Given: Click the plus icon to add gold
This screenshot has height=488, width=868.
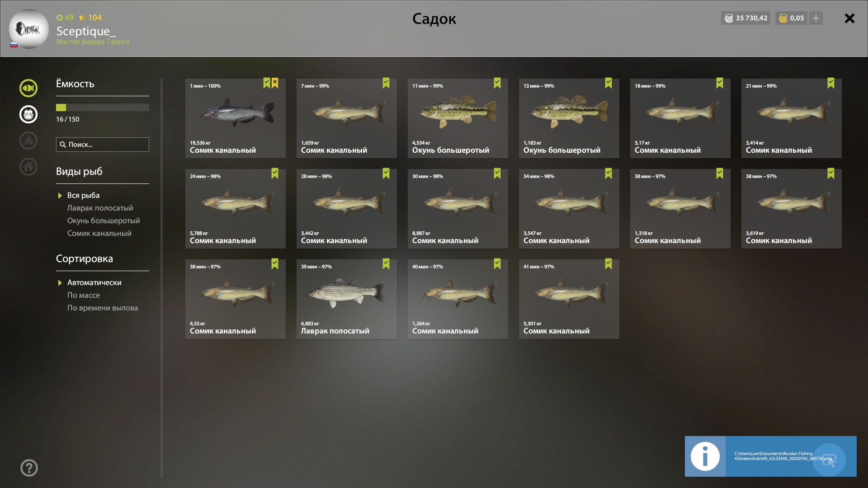Looking at the screenshot, I should [816, 18].
